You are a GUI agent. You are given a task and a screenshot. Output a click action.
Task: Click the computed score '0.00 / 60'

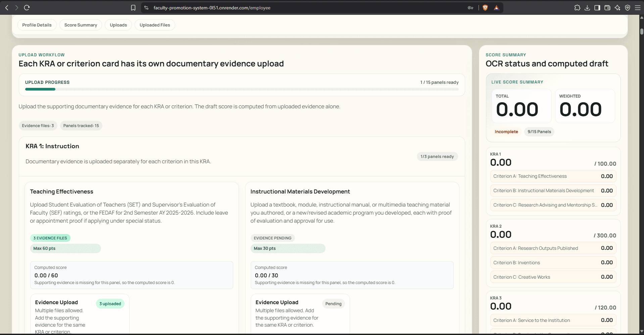(46, 275)
